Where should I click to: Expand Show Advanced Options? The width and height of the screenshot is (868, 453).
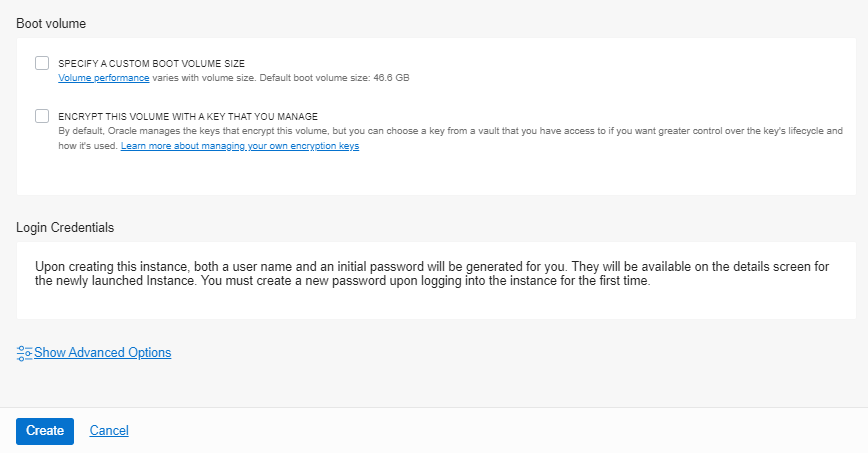pyautogui.click(x=103, y=353)
